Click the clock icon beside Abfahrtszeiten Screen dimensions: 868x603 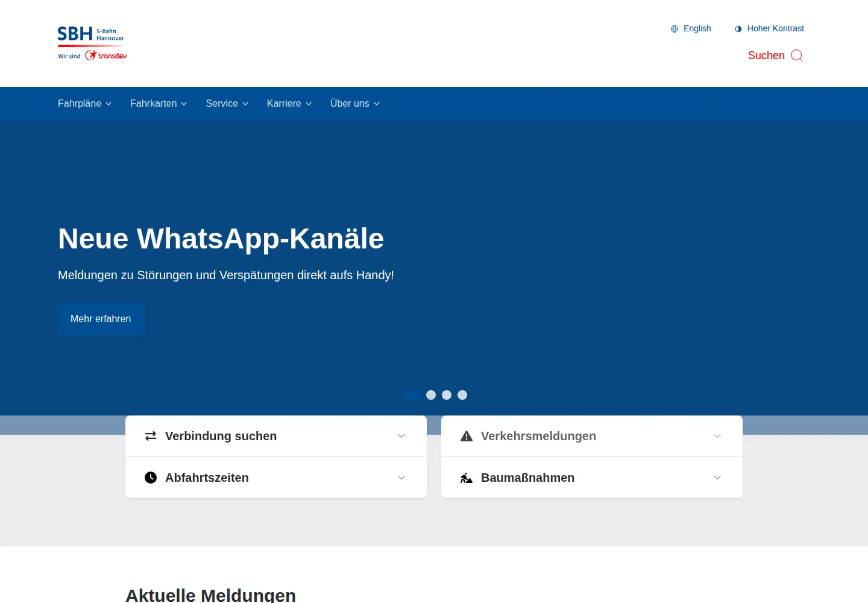coord(151,478)
